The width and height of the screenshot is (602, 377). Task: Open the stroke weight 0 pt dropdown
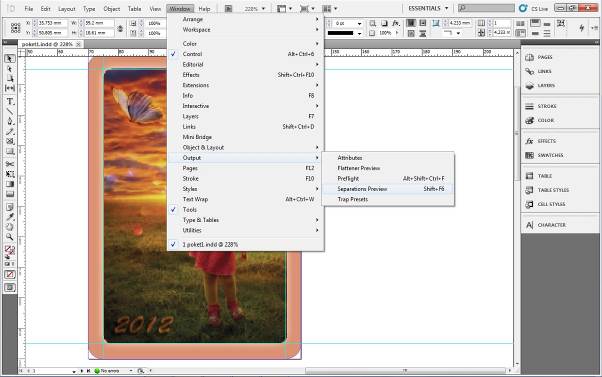pyautogui.click(x=359, y=24)
